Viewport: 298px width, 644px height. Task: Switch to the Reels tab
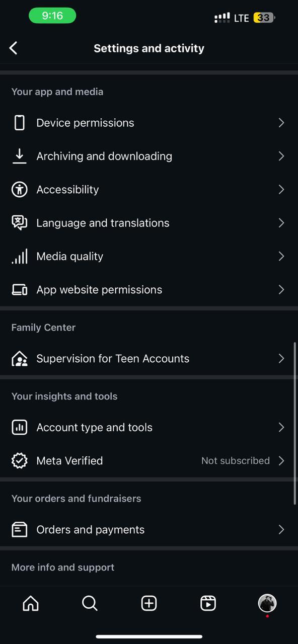[208, 603]
